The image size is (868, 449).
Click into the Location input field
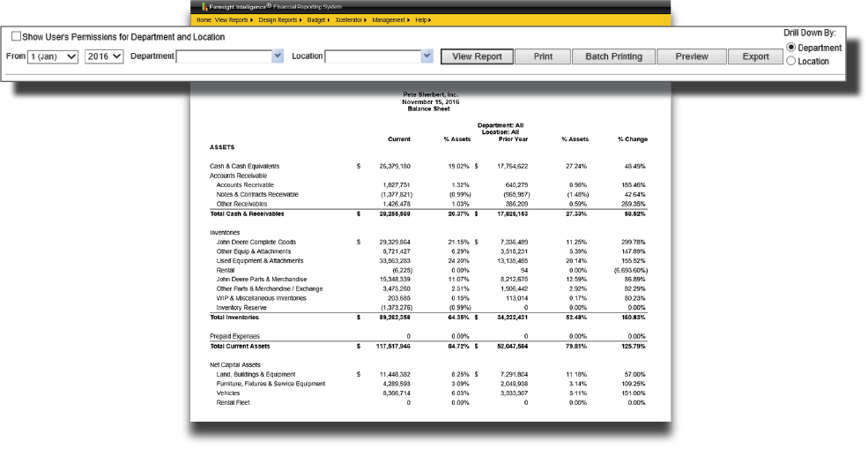click(373, 56)
